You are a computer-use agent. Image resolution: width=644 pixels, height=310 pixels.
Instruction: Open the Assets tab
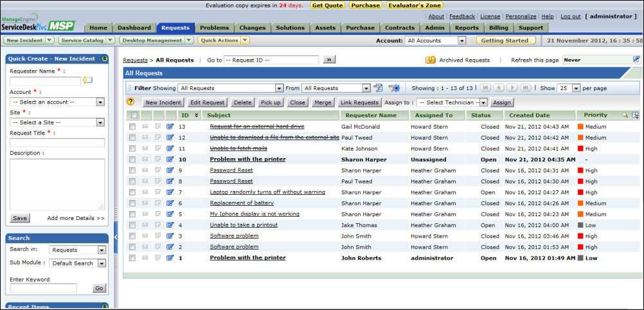pos(325,28)
